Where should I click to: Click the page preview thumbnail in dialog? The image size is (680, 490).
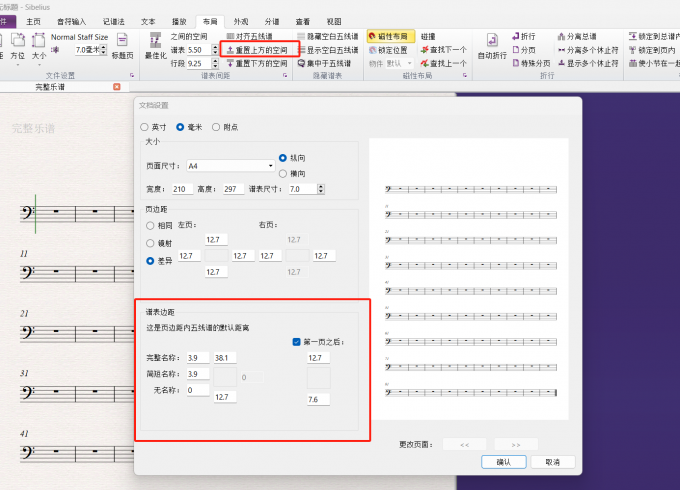(x=469, y=279)
